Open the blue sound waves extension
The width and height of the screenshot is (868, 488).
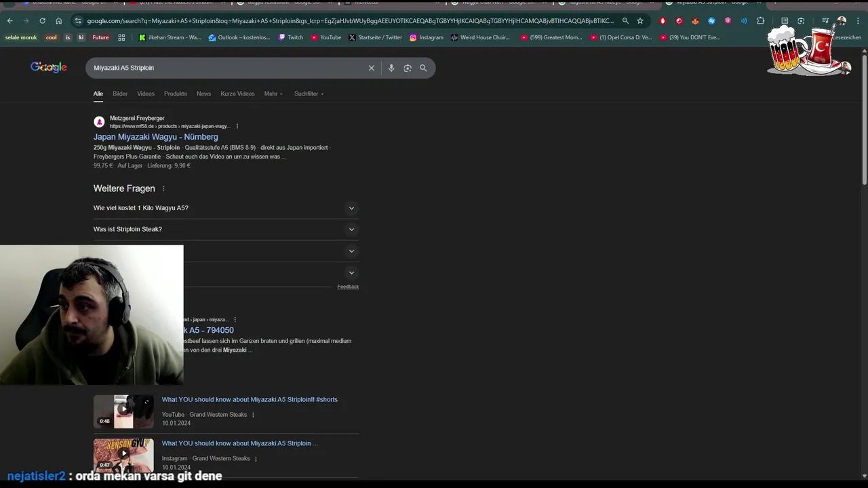click(744, 21)
